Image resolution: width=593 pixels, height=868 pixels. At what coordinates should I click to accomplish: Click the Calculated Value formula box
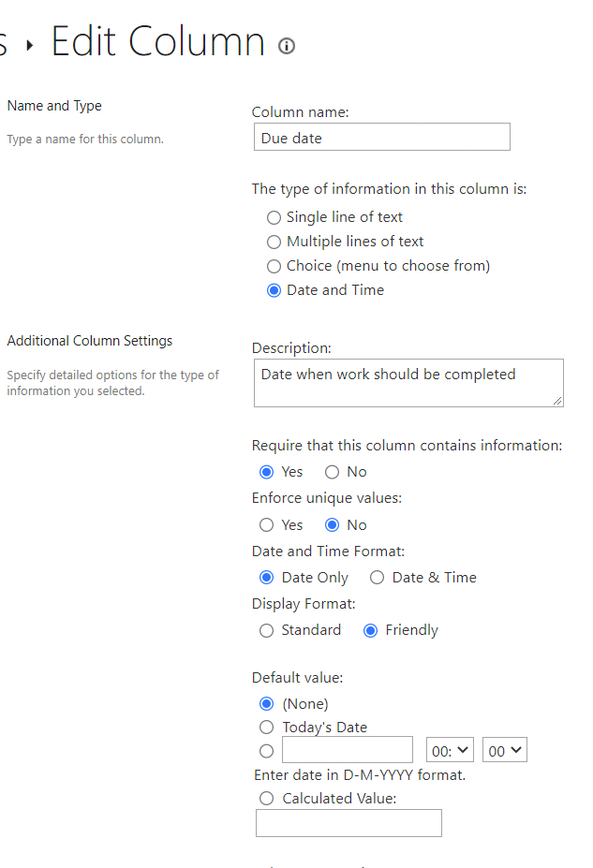tap(348, 823)
